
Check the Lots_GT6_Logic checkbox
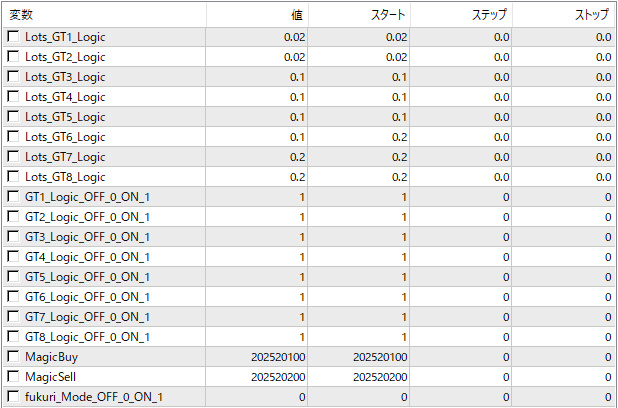point(13,137)
